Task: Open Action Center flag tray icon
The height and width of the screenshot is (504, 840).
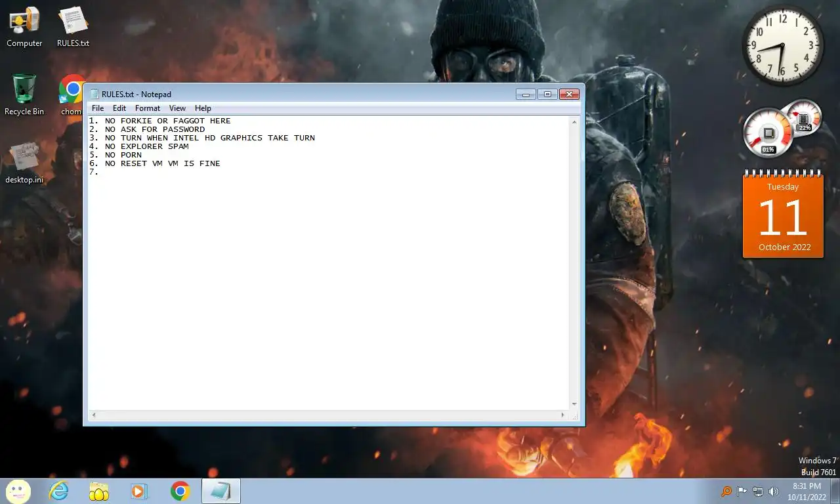Action: (x=742, y=491)
